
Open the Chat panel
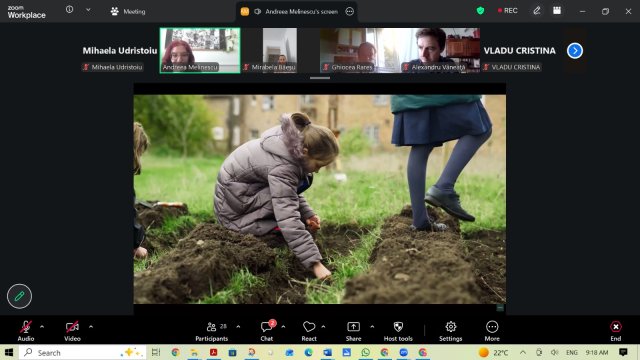[x=267, y=331]
